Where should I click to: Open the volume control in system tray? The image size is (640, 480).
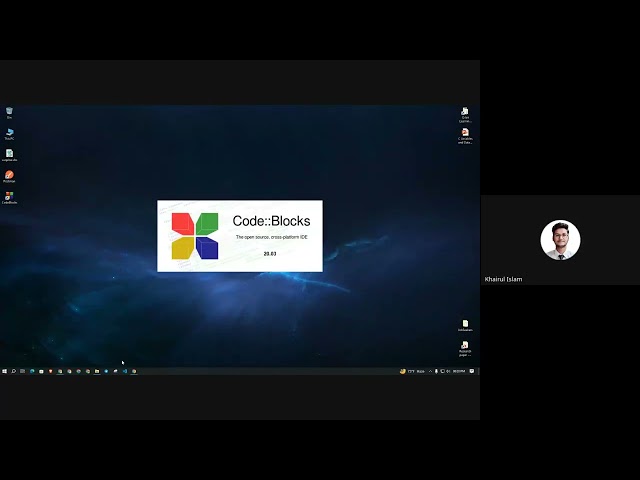448,371
